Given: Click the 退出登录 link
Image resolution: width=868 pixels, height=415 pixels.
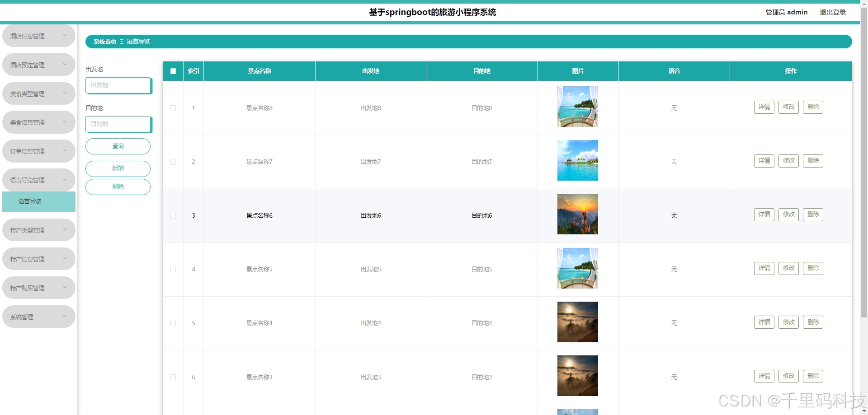Looking at the screenshot, I should pos(833,12).
